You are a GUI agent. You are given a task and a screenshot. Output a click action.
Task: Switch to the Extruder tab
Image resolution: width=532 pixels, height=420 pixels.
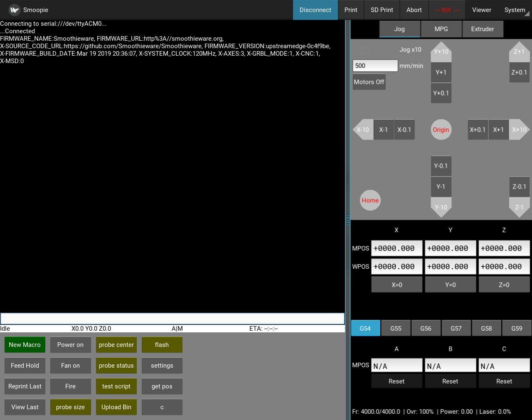click(x=483, y=29)
